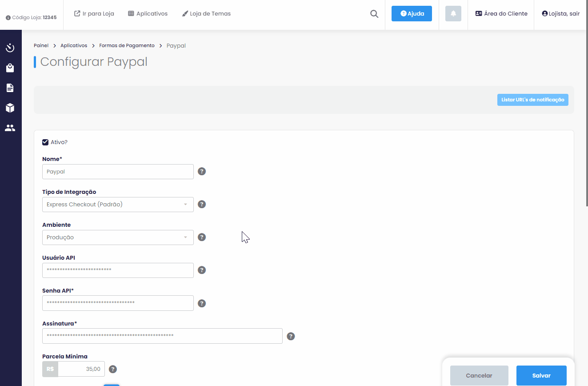
Task: Open the product box icon in sidebar
Action: 10,108
